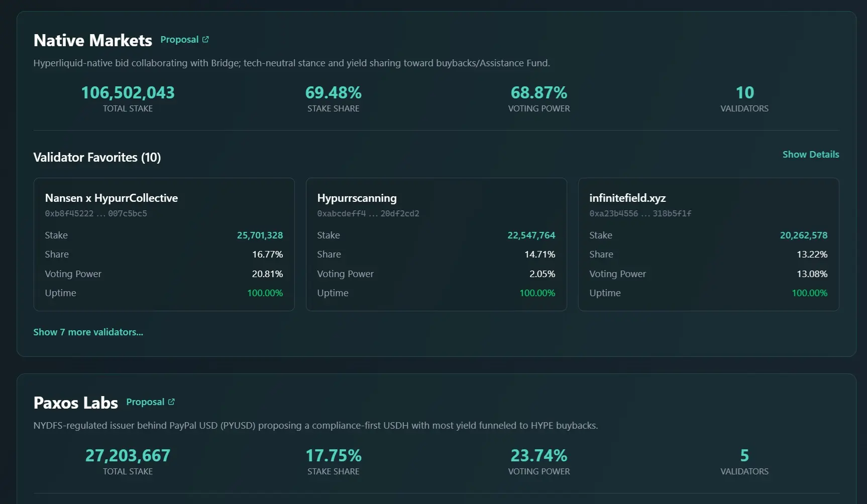Click the Paxos Labs heading

click(x=76, y=403)
